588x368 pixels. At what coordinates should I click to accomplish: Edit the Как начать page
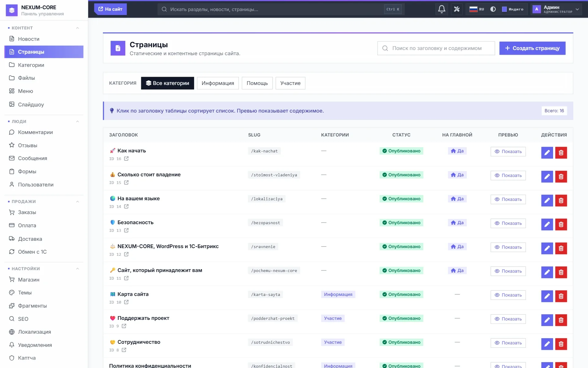[x=547, y=152]
